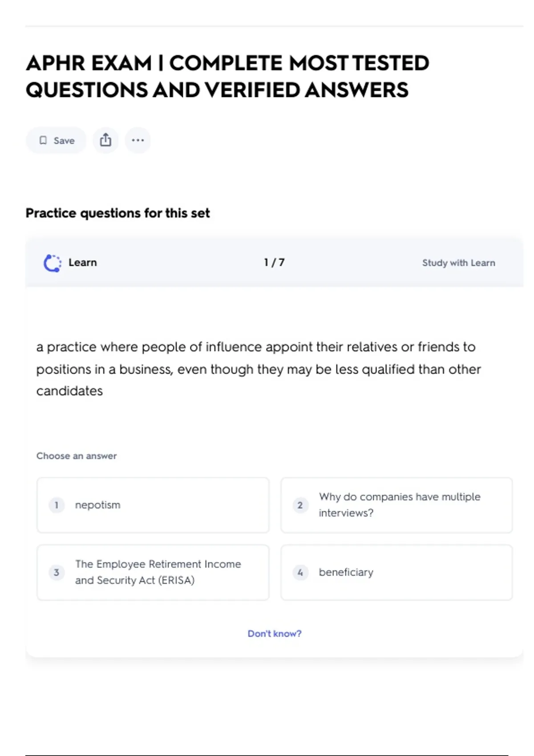Click the "Practice questions for this set" heading
534x756 pixels.
tap(118, 213)
